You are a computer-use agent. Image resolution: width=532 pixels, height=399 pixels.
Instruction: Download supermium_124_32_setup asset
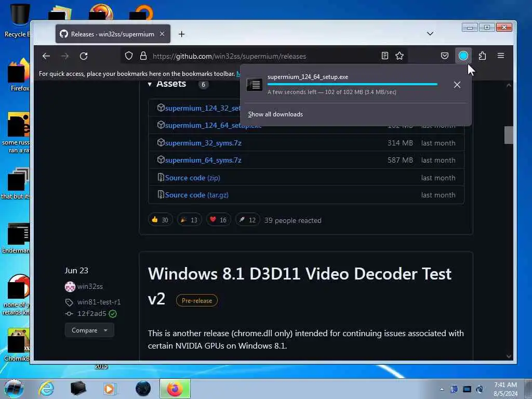click(x=203, y=108)
